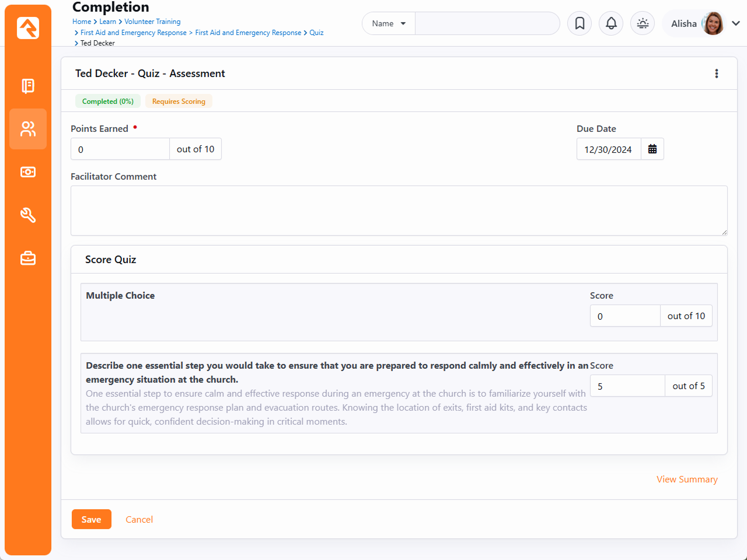Click the briefcase icon in sidebar
The image size is (747, 560).
(28, 258)
